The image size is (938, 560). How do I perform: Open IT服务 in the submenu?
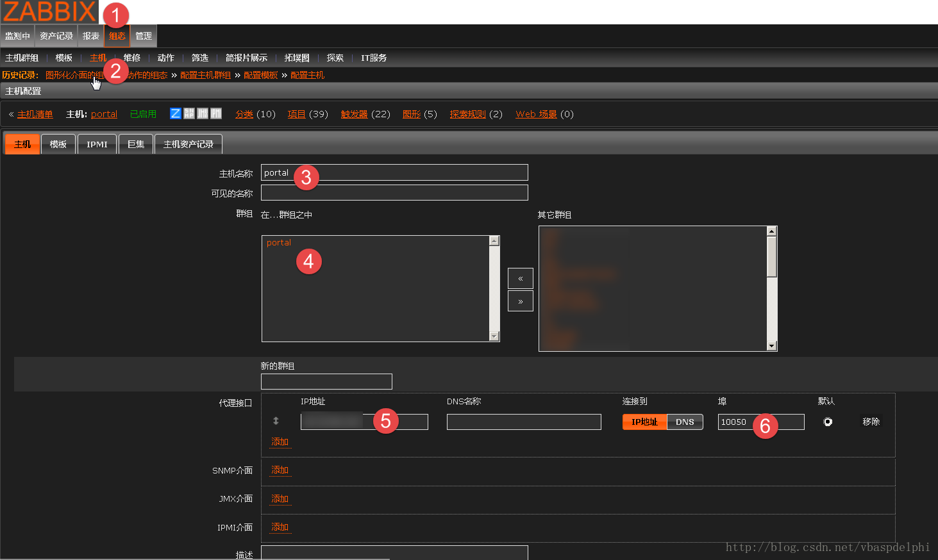(374, 58)
